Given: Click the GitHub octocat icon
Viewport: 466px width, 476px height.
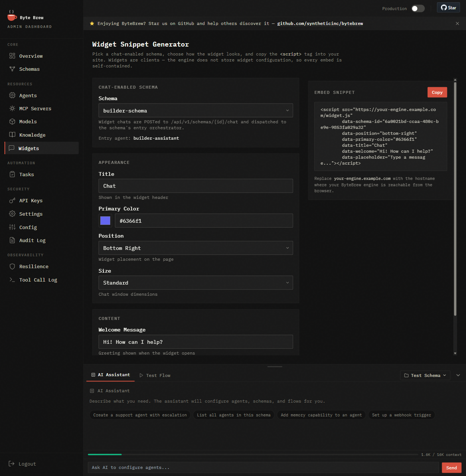Looking at the screenshot, I should (444, 7).
